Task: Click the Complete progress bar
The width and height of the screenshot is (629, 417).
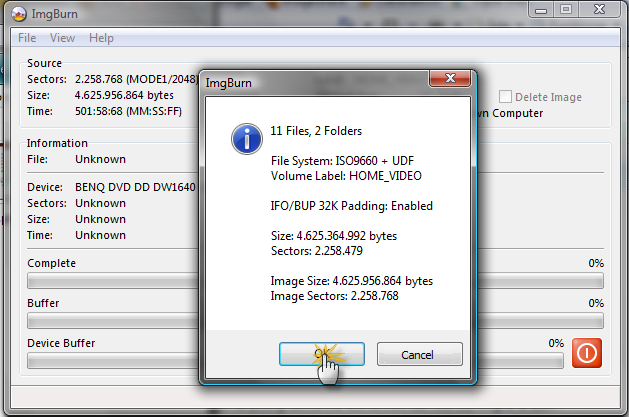Action: [x=315, y=281]
